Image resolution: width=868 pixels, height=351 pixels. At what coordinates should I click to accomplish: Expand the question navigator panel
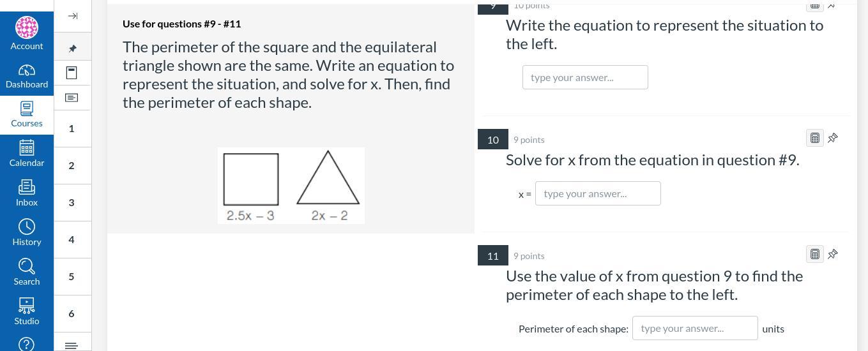(x=72, y=16)
